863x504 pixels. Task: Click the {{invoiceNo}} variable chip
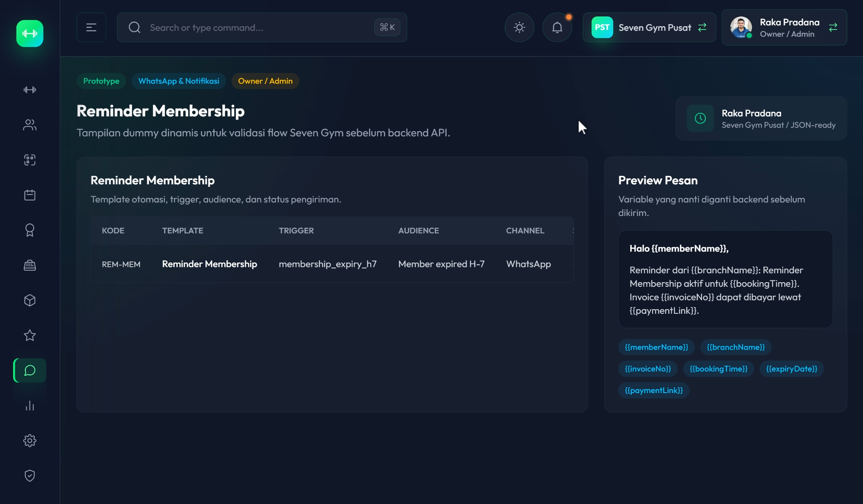coord(648,369)
